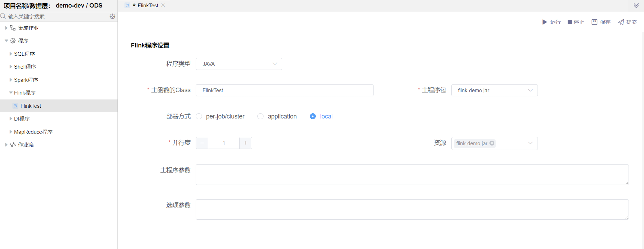Remove flink-demo.jar tag from 资源 field
This screenshot has height=249, width=644.
coord(492,143)
